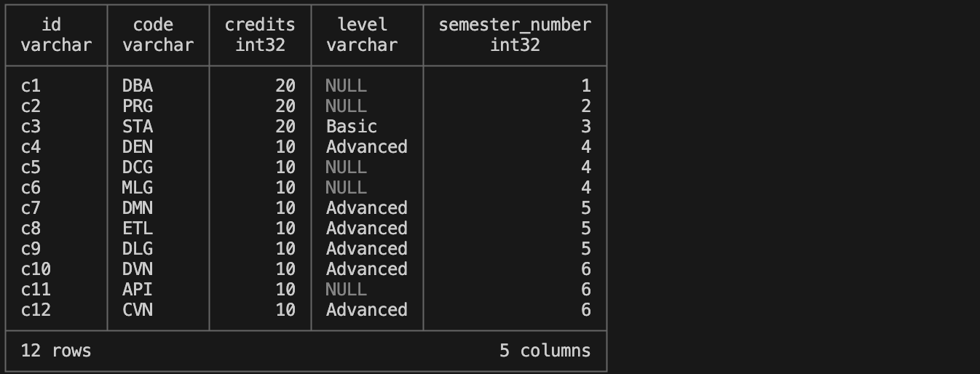Select the DEN code cell
The image size is (980, 374).
pyautogui.click(x=138, y=147)
